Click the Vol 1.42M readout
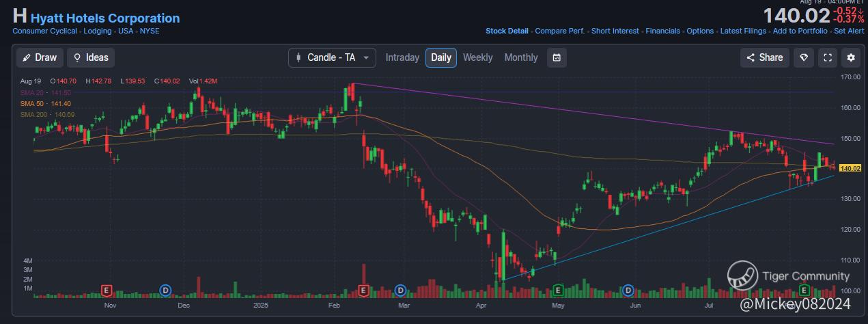The width and height of the screenshot is (868, 324). click(x=203, y=81)
